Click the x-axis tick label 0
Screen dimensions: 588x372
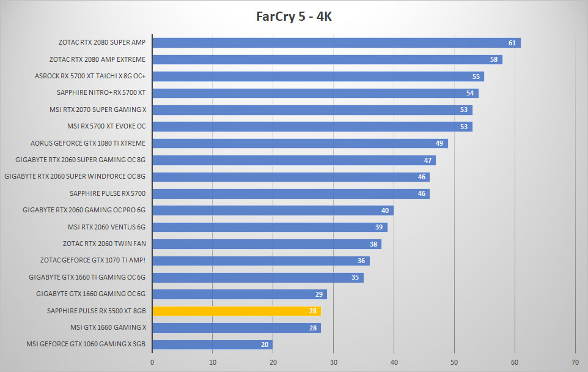click(x=152, y=362)
